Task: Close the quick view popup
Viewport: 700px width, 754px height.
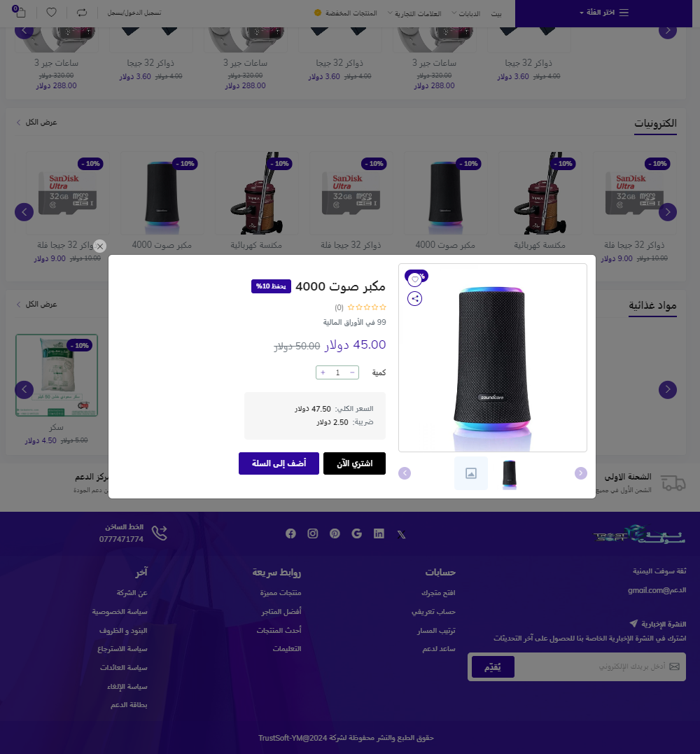Action: pos(99,246)
